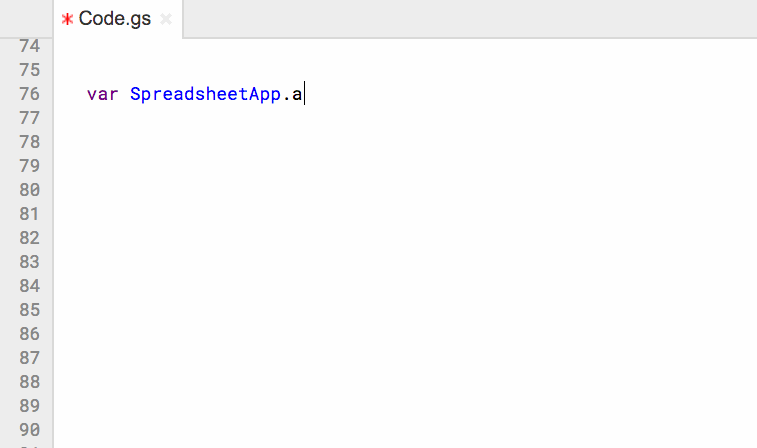The height and width of the screenshot is (448, 757).
Task: Click line number 88 in gutter
Action: click(x=29, y=382)
